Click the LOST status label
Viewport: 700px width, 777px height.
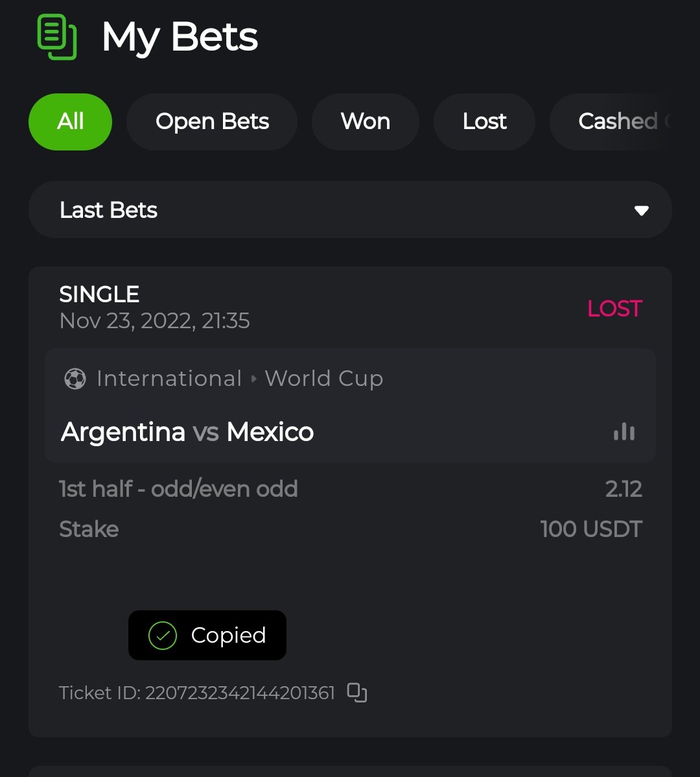tap(614, 309)
